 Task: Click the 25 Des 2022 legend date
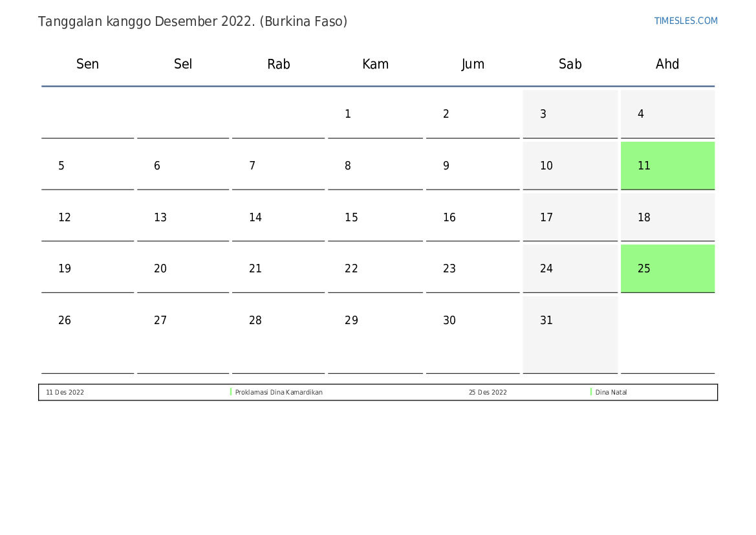pos(488,393)
